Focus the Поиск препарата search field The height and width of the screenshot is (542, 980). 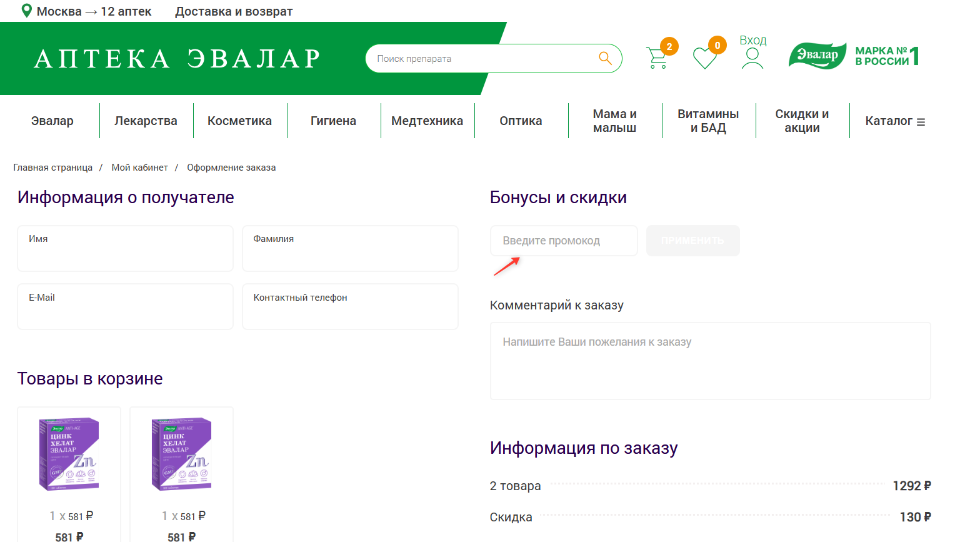481,58
